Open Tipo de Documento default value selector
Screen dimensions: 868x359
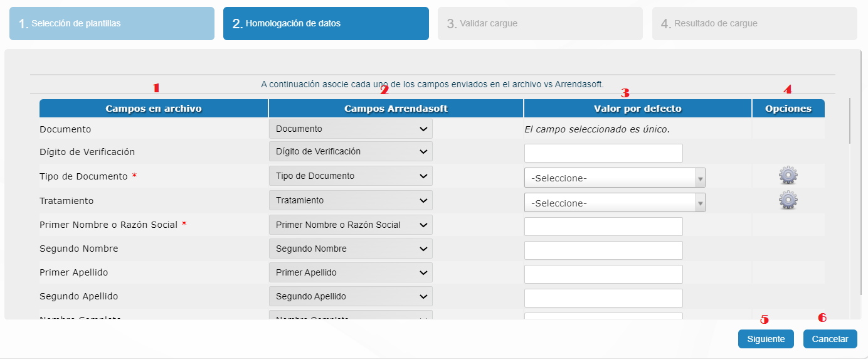615,178
